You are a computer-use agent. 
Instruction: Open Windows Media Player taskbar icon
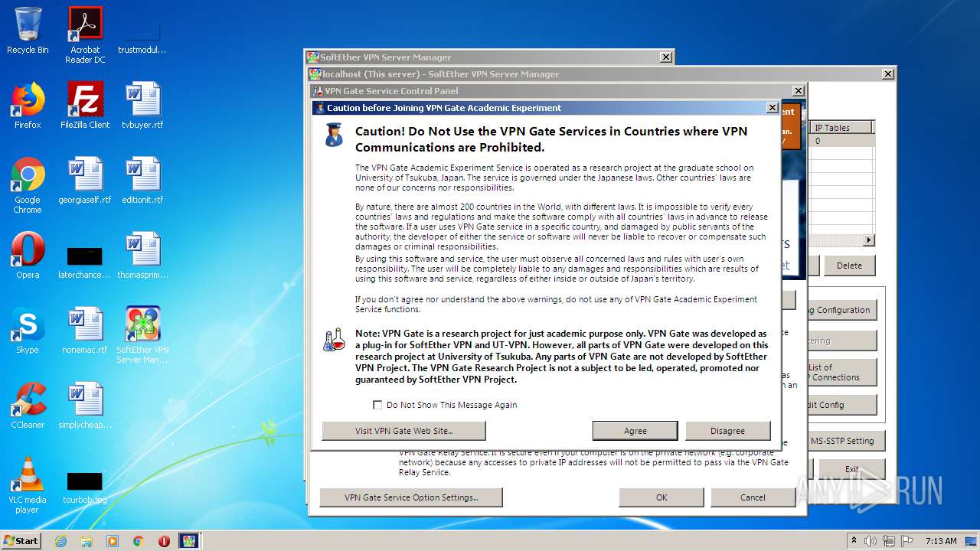(113, 541)
